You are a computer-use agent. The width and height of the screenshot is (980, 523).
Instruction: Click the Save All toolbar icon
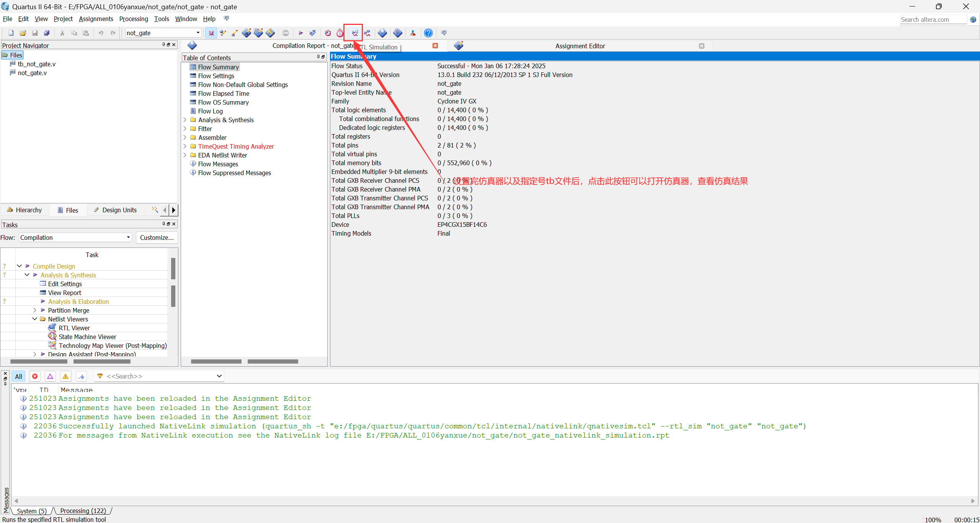(47, 33)
